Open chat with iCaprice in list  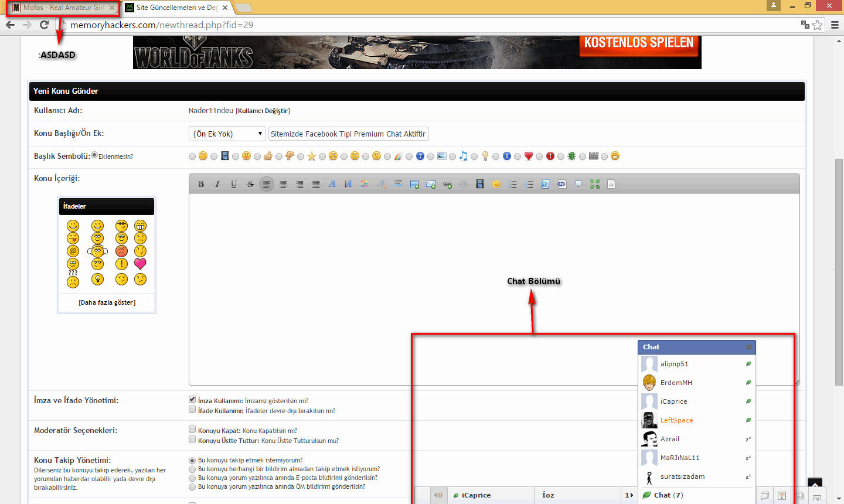click(696, 401)
